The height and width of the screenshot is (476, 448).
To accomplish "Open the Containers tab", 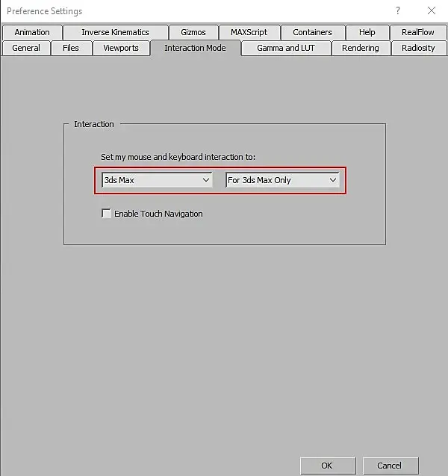I will 312,32.
